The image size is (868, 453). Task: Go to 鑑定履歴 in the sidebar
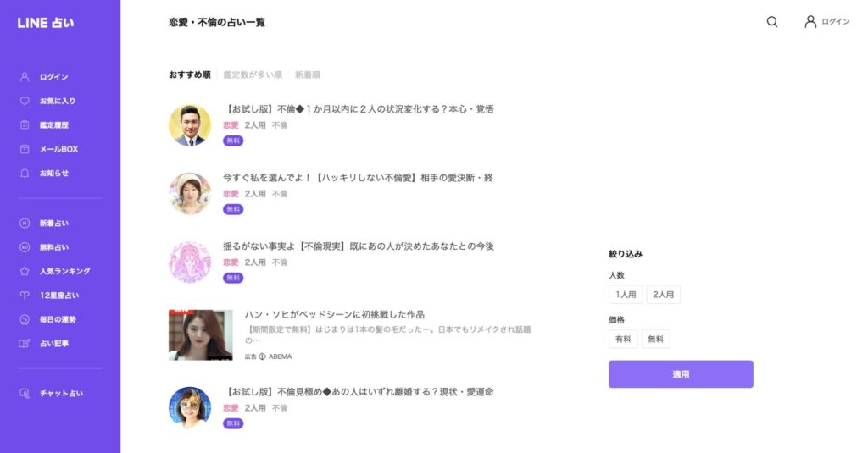[54, 125]
